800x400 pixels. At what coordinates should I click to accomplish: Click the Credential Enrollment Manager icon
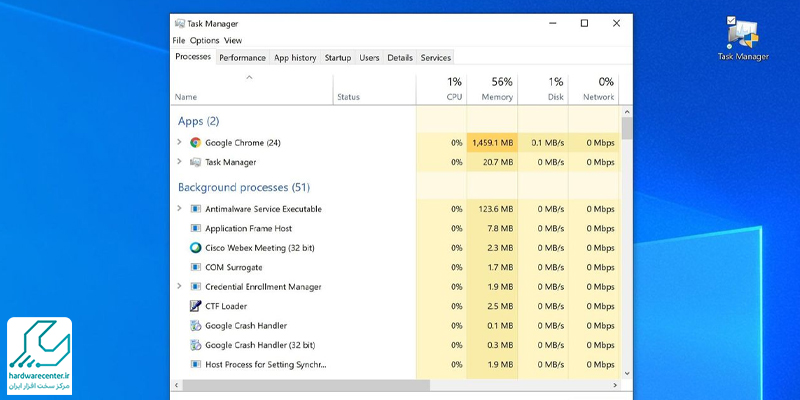point(195,287)
